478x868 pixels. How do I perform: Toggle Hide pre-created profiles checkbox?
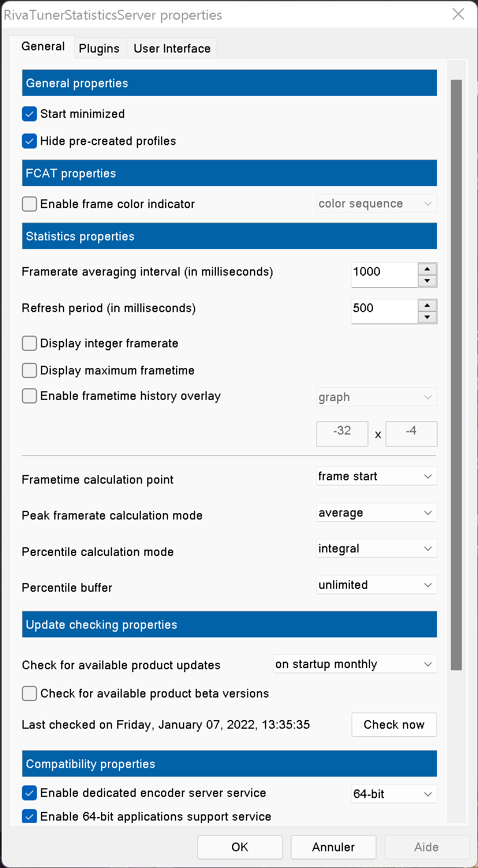pyautogui.click(x=29, y=141)
